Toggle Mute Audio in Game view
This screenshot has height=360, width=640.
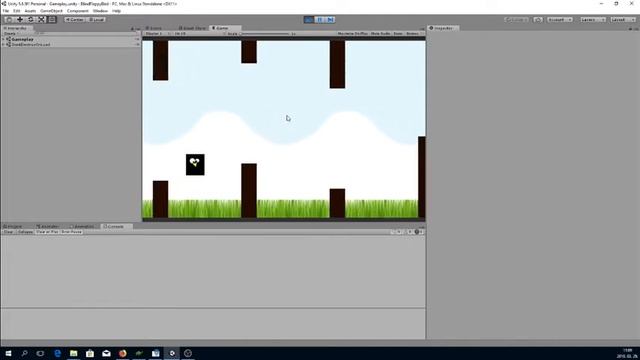click(x=381, y=33)
